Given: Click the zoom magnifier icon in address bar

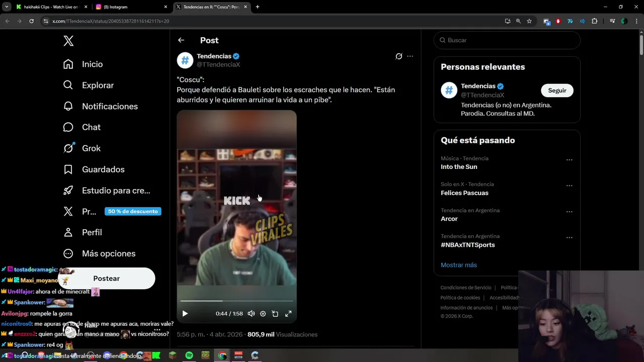Looking at the screenshot, I should (x=518, y=21).
